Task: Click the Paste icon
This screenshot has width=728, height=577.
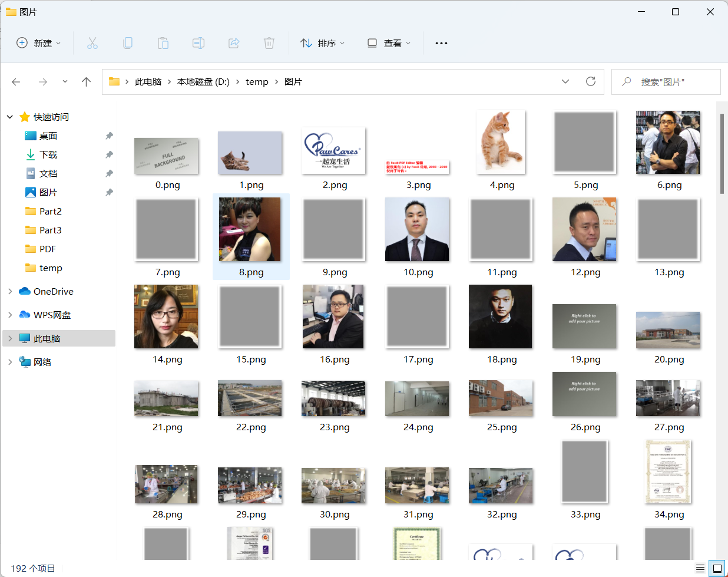Action: 163,42
